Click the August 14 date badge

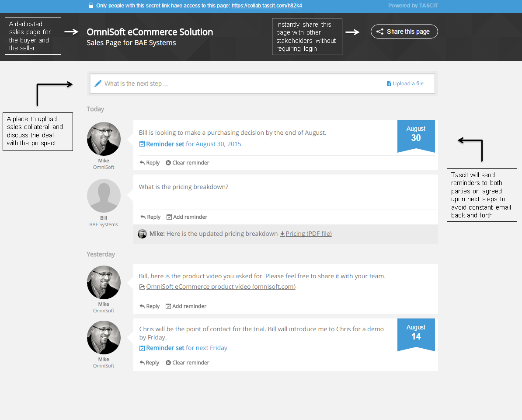click(x=416, y=334)
